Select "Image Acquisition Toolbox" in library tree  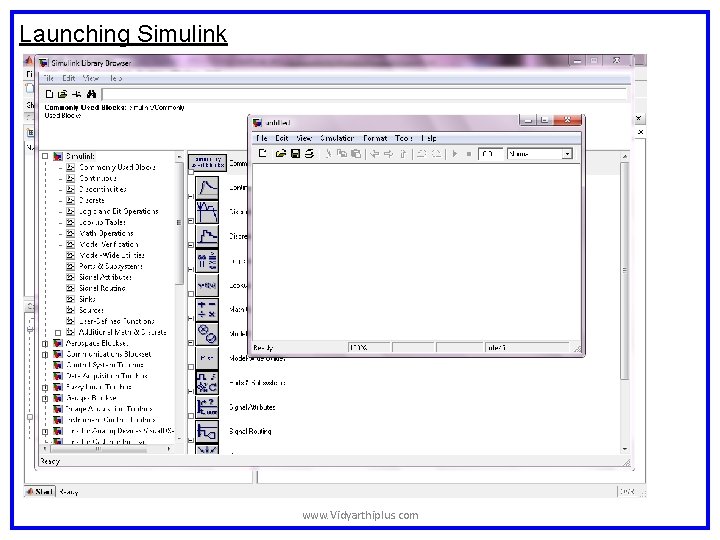pyautogui.click(x=109, y=410)
